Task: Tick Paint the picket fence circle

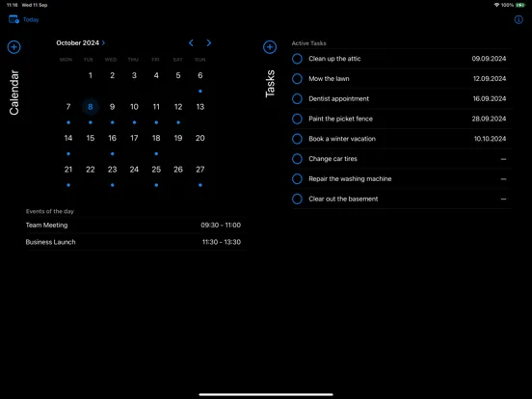Action: (297, 119)
